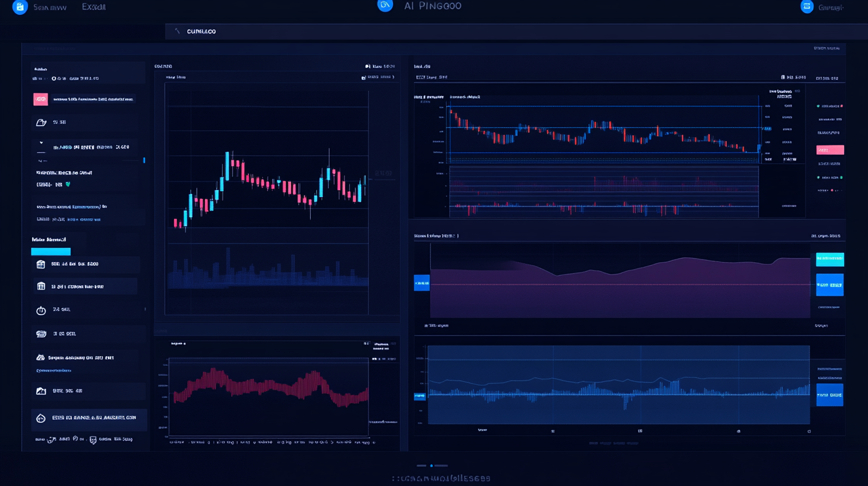Enable the heart toggle beside account status
The height and width of the screenshot is (486, 868).
pyautogui.click(x=67, y=185)
